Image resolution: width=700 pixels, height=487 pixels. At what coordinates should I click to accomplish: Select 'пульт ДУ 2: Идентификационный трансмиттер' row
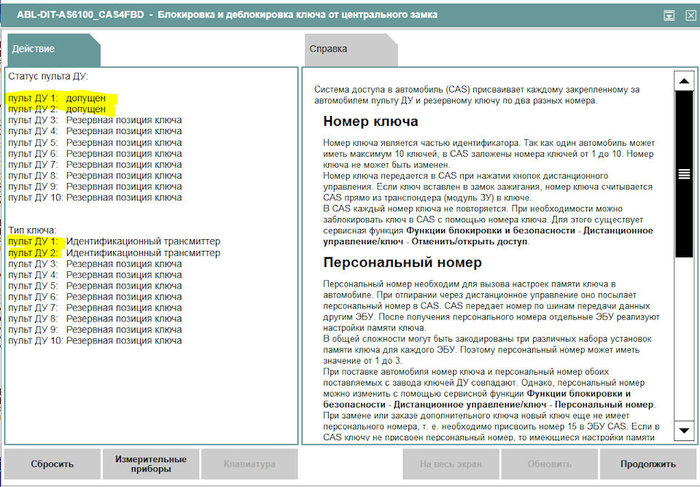[114, 253]
